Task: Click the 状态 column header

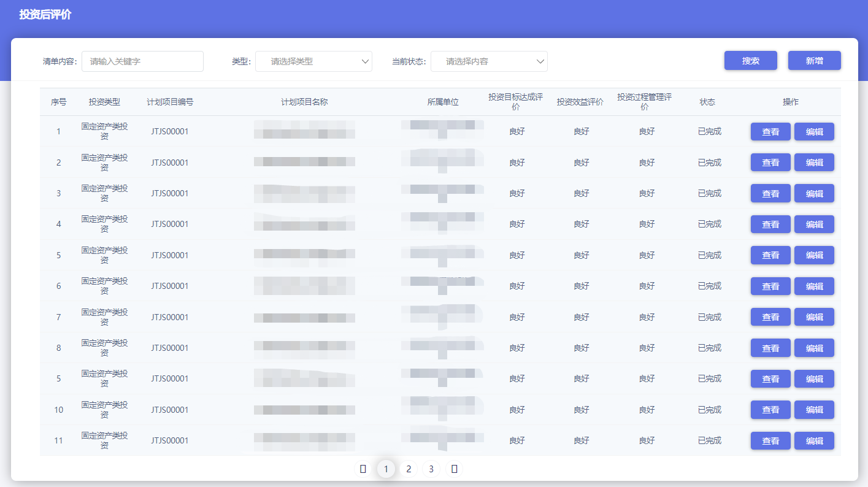Action: (707, 102)
